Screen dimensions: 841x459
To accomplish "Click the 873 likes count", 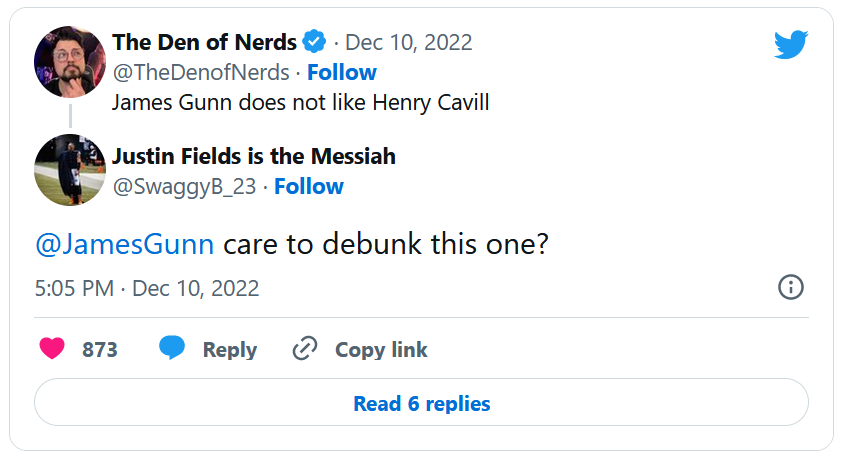I will 100,350.
